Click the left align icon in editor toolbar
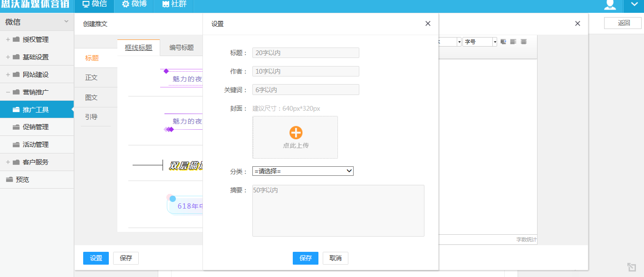The image size is (644, 277). pyautogui.click(x=513, y=42)
